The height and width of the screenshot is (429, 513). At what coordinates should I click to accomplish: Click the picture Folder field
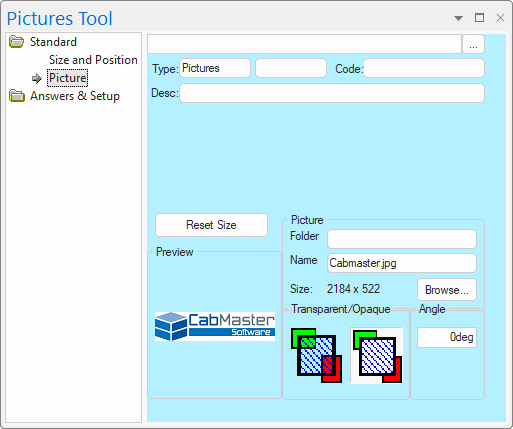tap(402, 239)
